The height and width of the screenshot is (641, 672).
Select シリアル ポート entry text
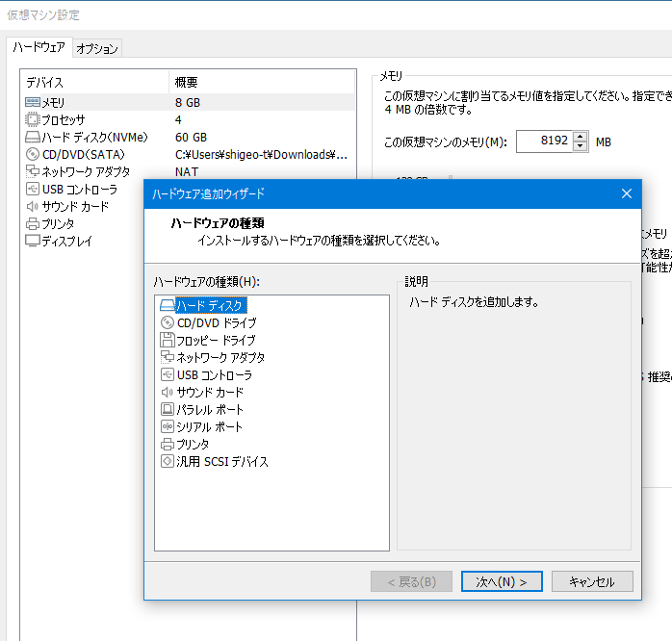pyautogui.click(x=209, y=426)
